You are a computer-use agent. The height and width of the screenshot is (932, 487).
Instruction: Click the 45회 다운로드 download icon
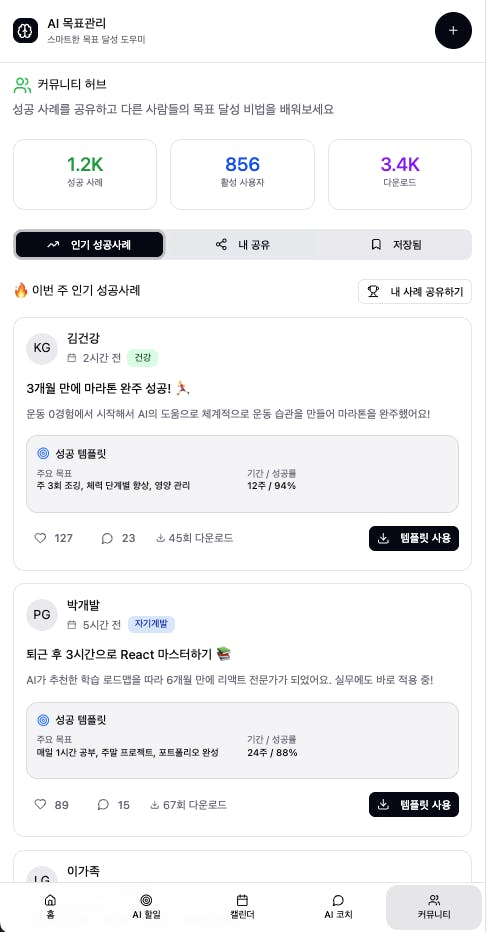coord(160,539)
